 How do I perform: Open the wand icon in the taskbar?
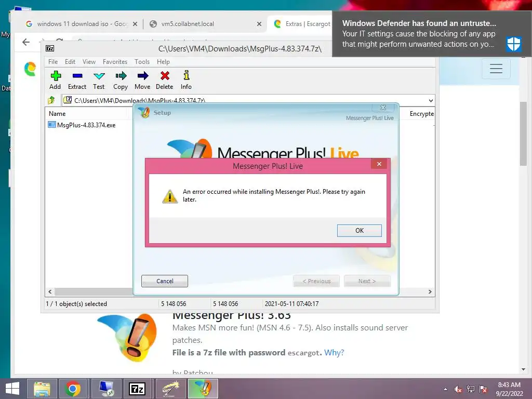[x=170, y=389]
